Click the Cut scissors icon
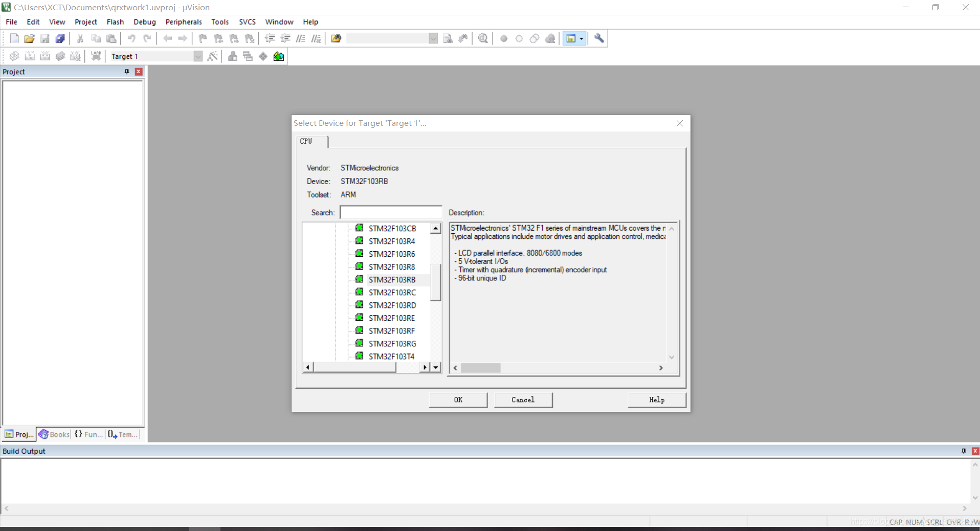Viewport: 980px width, 531px height. point(80,38)
